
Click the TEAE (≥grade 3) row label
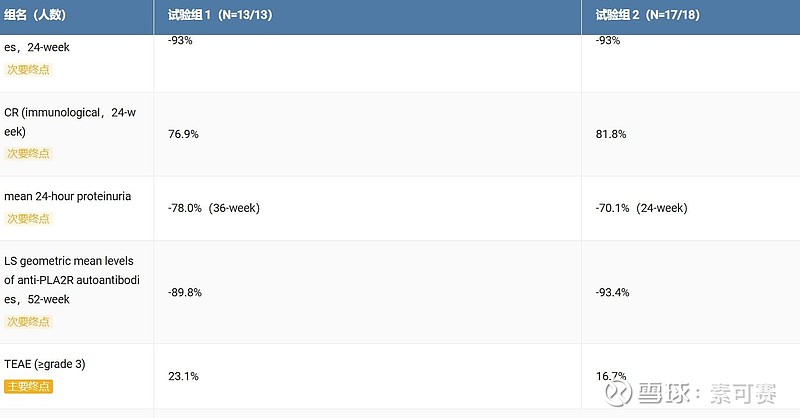coord(59,364)
